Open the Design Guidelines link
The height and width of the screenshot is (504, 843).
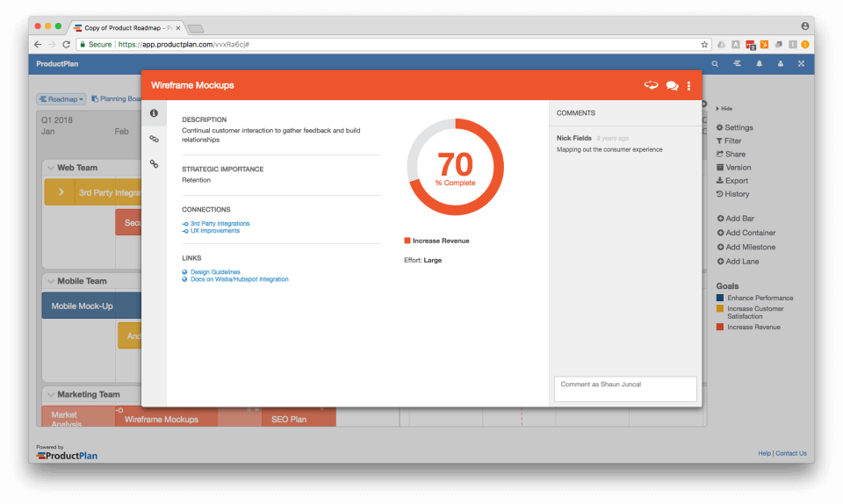pos(215,272)
